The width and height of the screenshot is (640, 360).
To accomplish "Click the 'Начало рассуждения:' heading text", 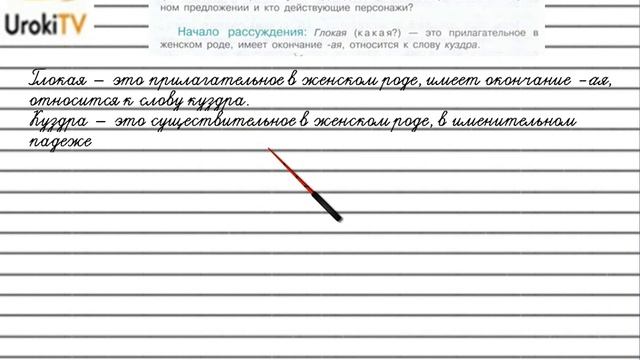I will click(242, 32).
